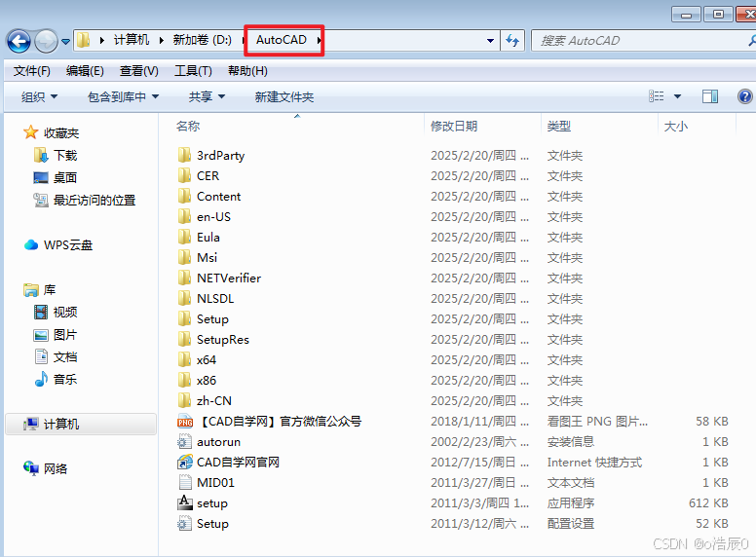Open WPS云盘 in navigation pane
The height and width of the screenshot is (557, 756).
tap(68, 244)
